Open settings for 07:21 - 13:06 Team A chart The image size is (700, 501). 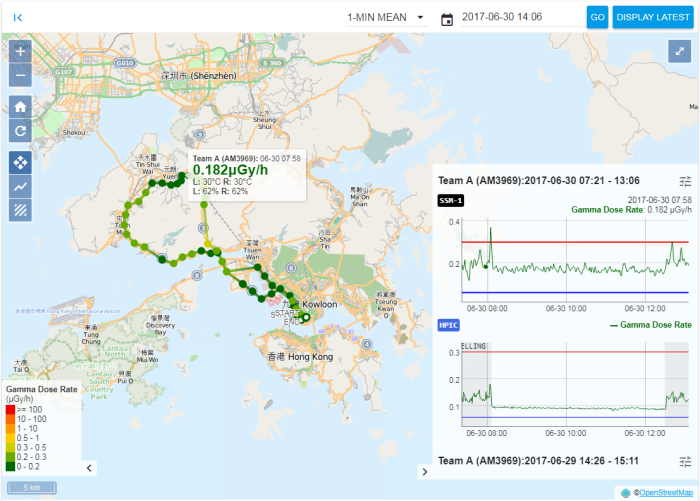[685, 181]
